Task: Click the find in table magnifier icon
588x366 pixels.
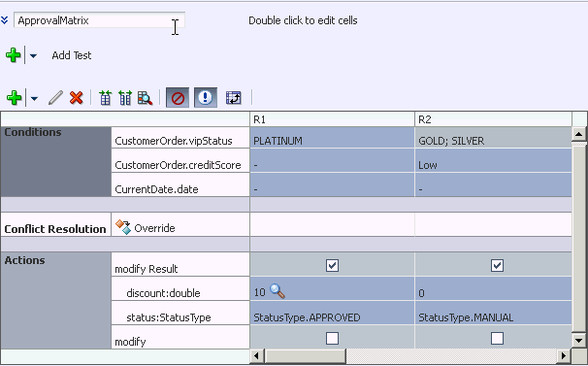Action: (146, 98)
